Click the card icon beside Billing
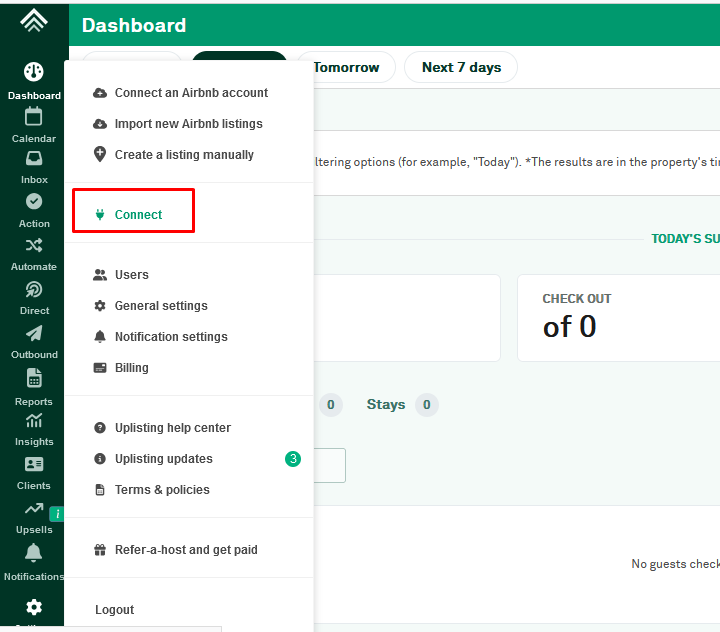720x632 pixels. click(x=100, y=368)
